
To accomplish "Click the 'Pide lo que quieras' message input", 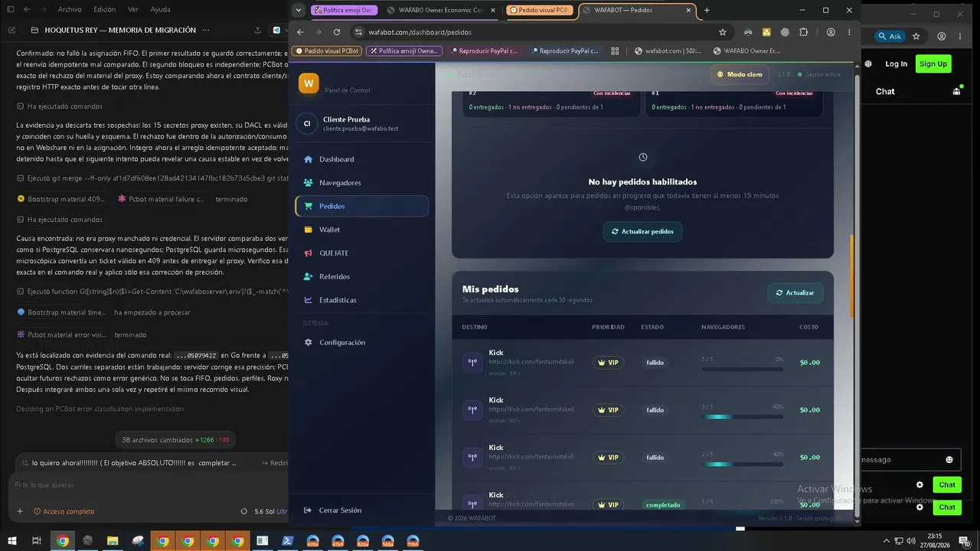I will (149, 485).
